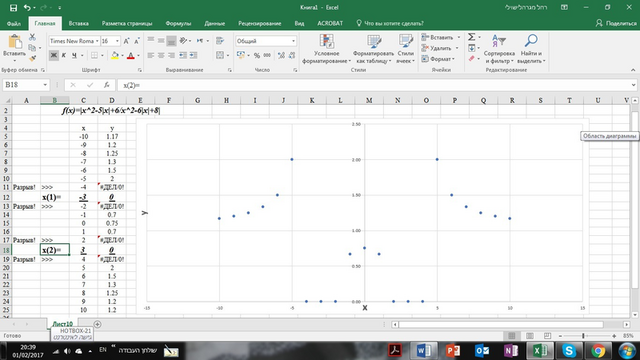This screenshot has width=640, height=360.
Task: Apply comma style (000) format
Action: pos(267,55)
